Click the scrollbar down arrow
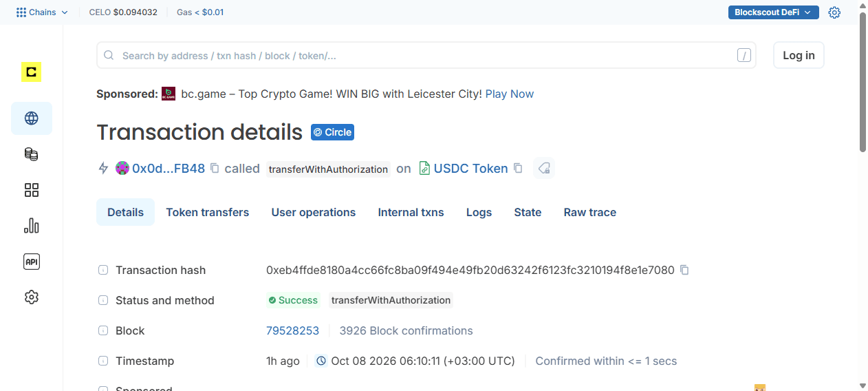 [863, 385]
